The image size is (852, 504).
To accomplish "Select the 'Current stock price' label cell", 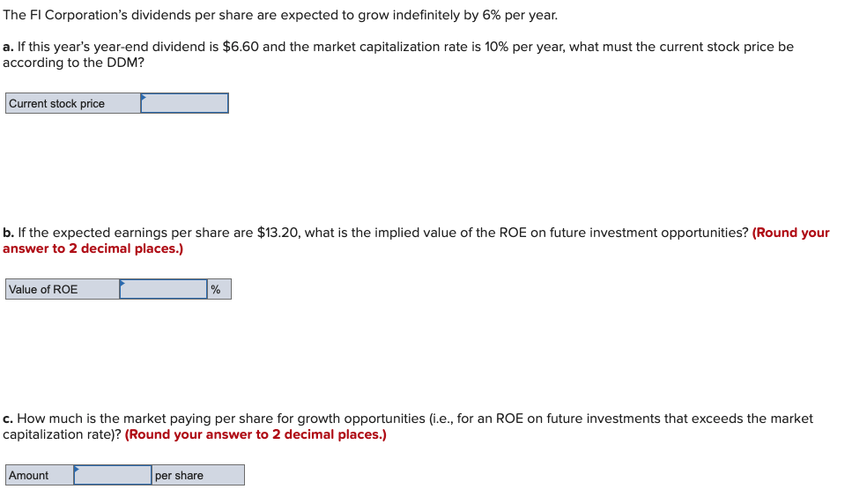I will 72,104.
